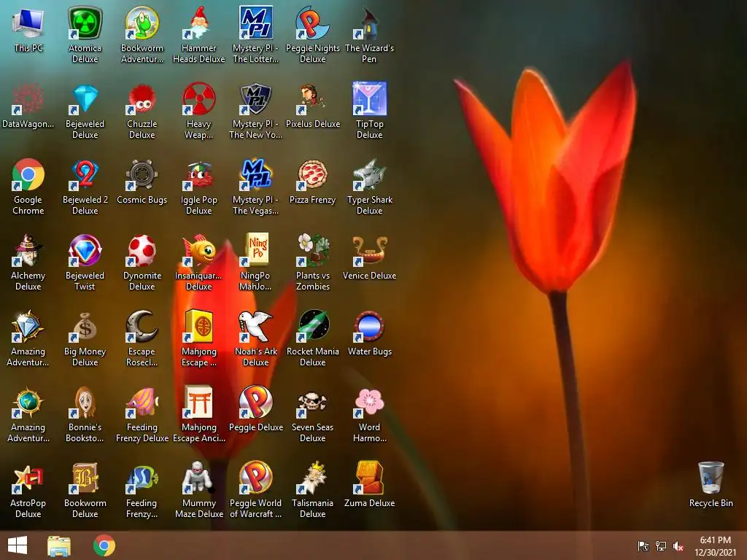Select the Escape Rosecliff moon icon

pyautogui.click(x=142, y=326)
